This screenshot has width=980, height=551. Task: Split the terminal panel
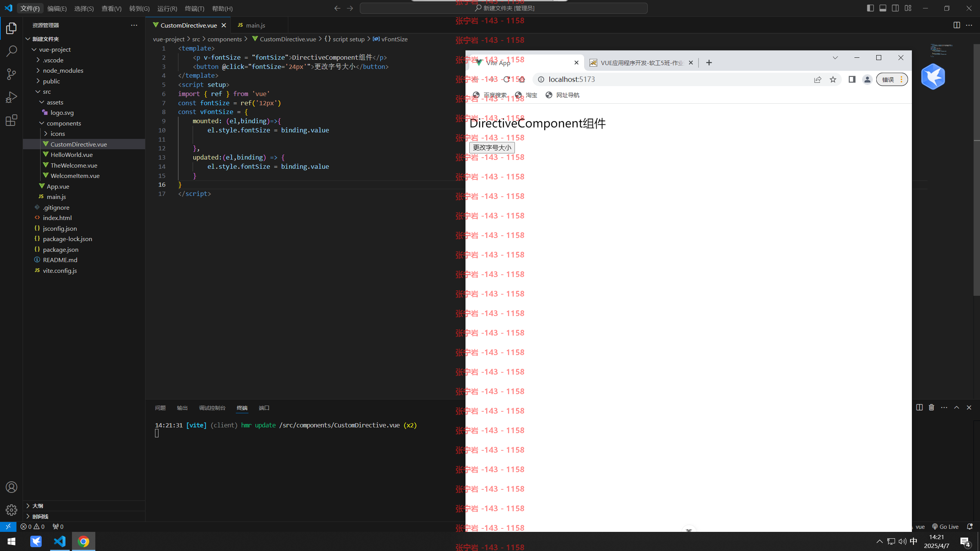coord(920,408)
